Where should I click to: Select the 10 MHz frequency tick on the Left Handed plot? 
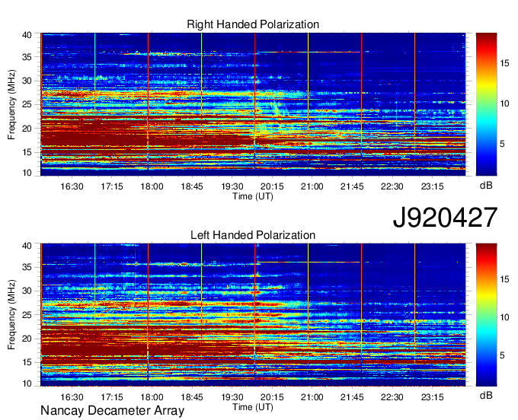click(x=27, y=383)
